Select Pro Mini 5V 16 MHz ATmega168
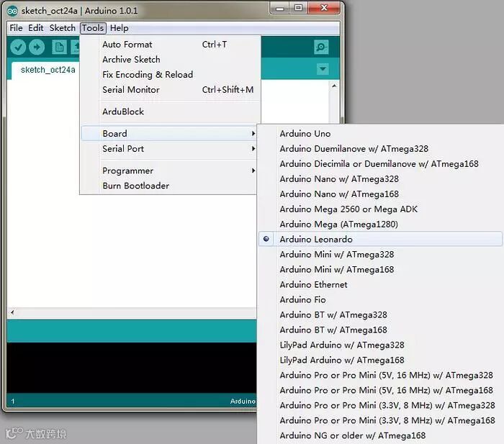This screenshot has height=444, width=504. point(380,390)
